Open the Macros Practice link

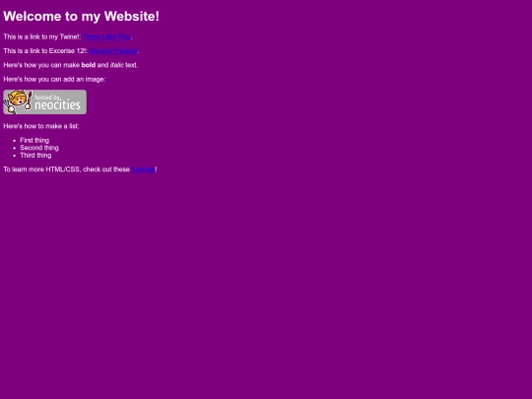coord(113,51)
